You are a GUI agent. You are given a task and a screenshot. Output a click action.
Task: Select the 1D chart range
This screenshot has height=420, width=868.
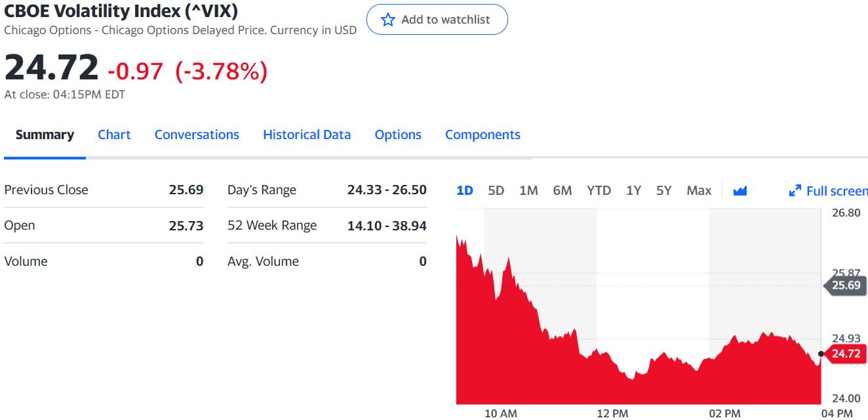coord(465,190)
